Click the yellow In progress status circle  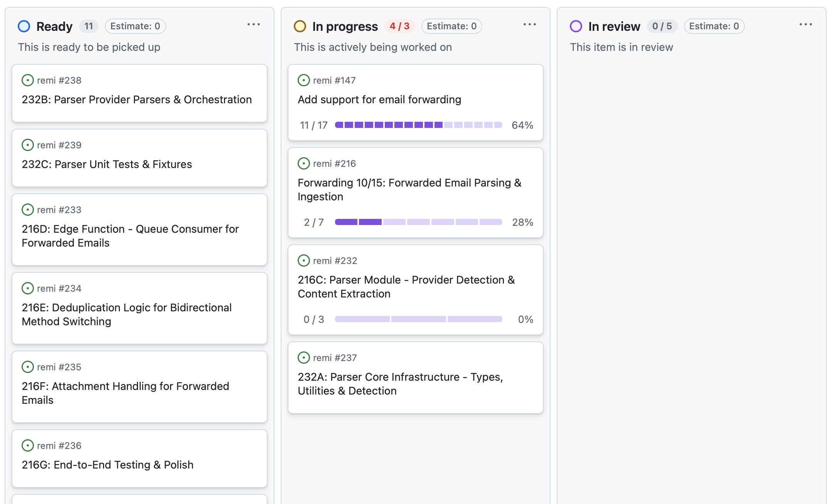(x=300, y=26)
